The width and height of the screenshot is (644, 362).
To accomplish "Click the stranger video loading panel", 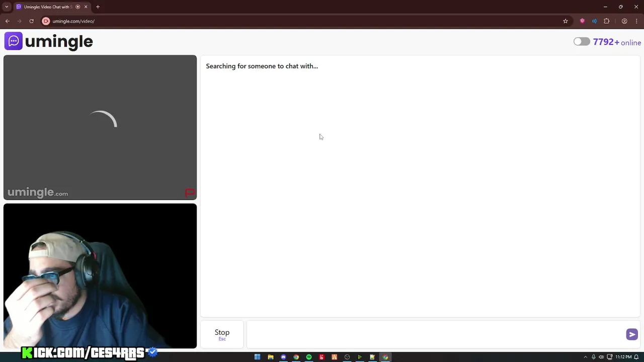I will tap(100, 127).
